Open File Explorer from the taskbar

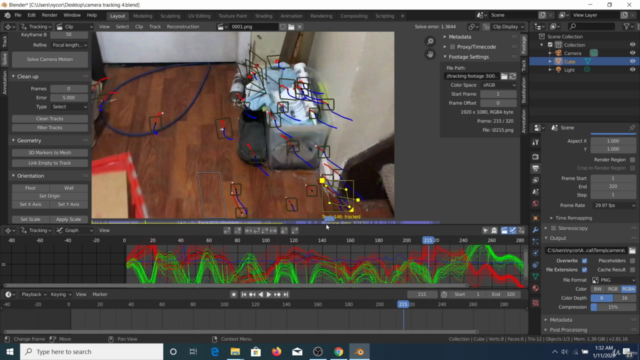[235, 351]
